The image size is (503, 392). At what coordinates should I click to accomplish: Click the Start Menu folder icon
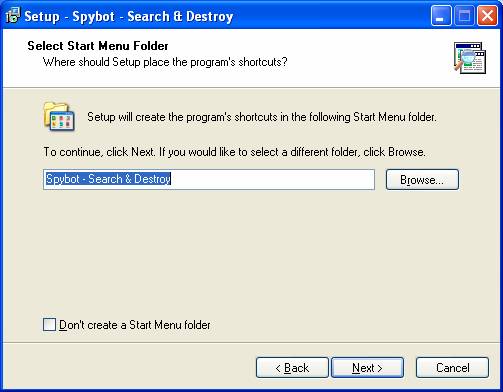[59, 117]
